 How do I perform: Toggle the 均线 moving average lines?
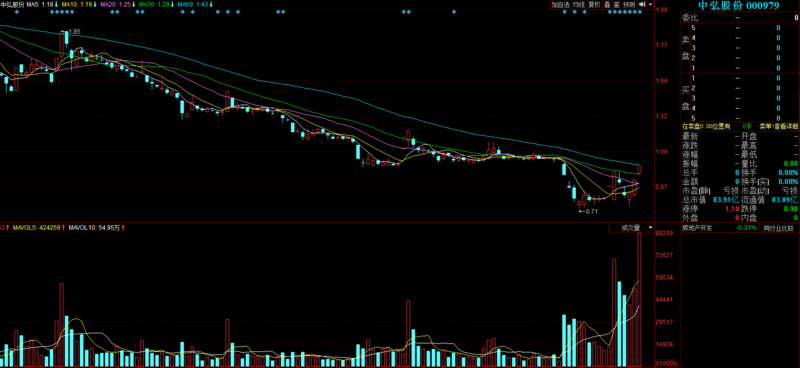point(578,4)
